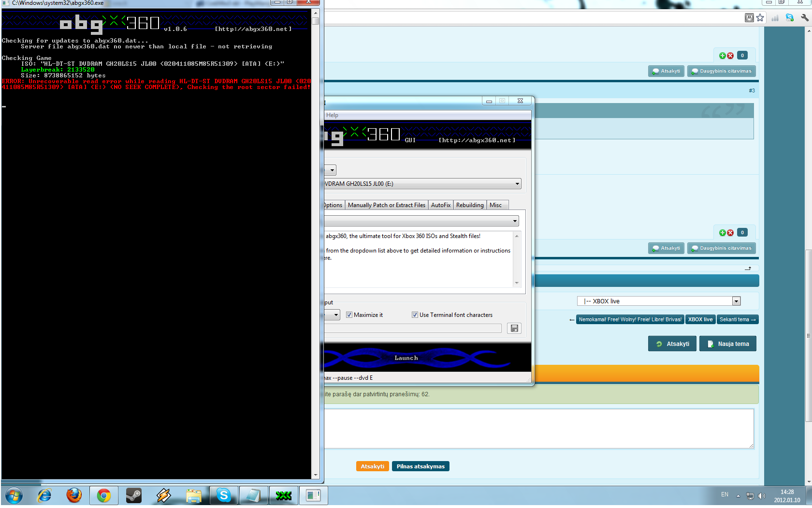Open the info topic dropdown above the description
This screenshot has width=812, height=508.
click(x=515, y=221)
